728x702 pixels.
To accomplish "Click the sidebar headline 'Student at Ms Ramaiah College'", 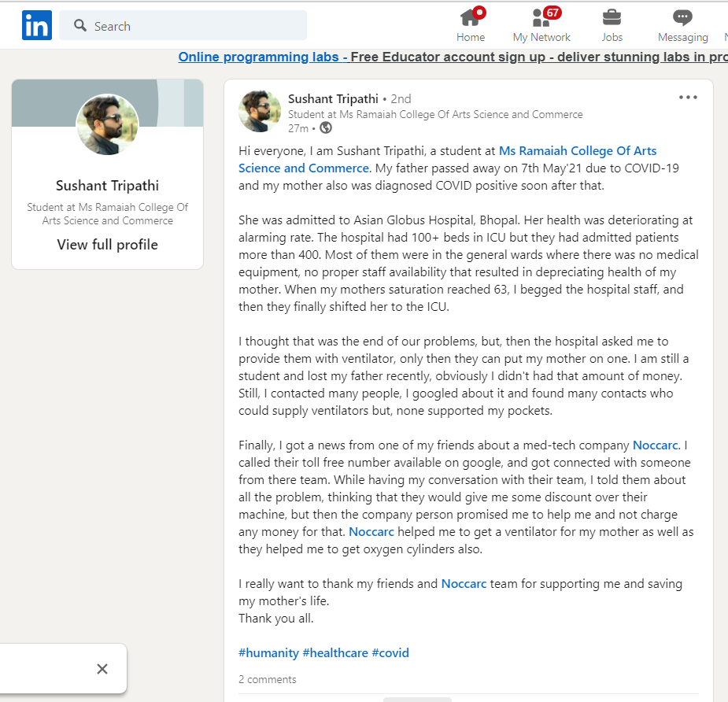I will pyautogui.click(x=107, y=213).
